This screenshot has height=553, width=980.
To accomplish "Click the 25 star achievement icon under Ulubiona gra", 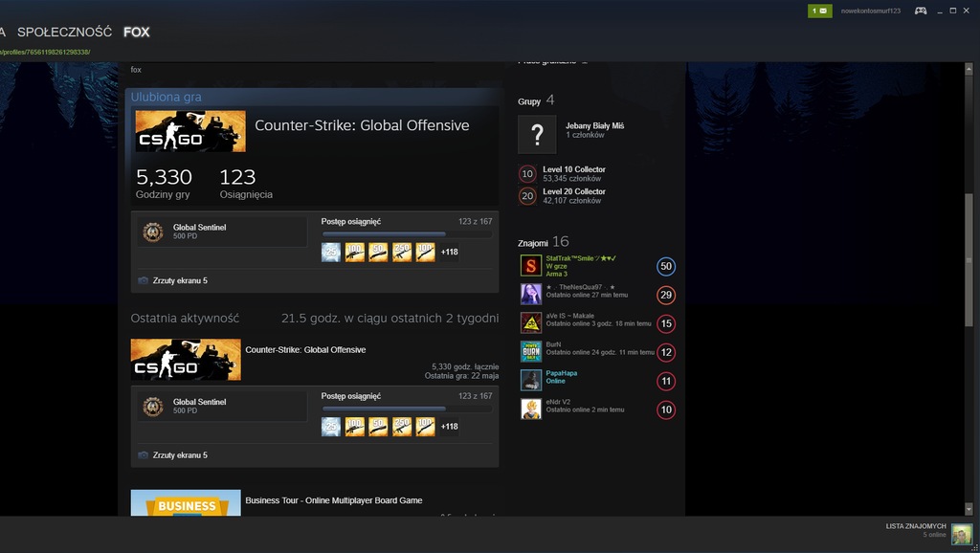I will pyautogui.click(x=330, y=252).
